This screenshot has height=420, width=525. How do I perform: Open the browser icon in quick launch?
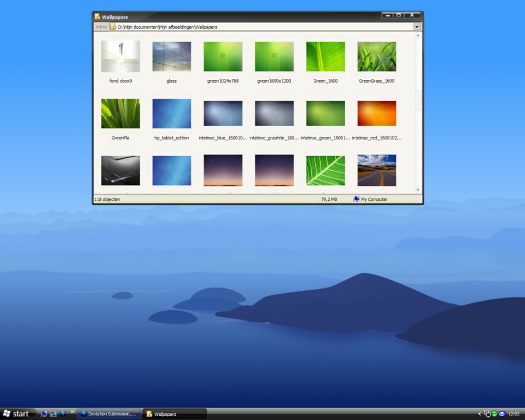tap(63, 414)
